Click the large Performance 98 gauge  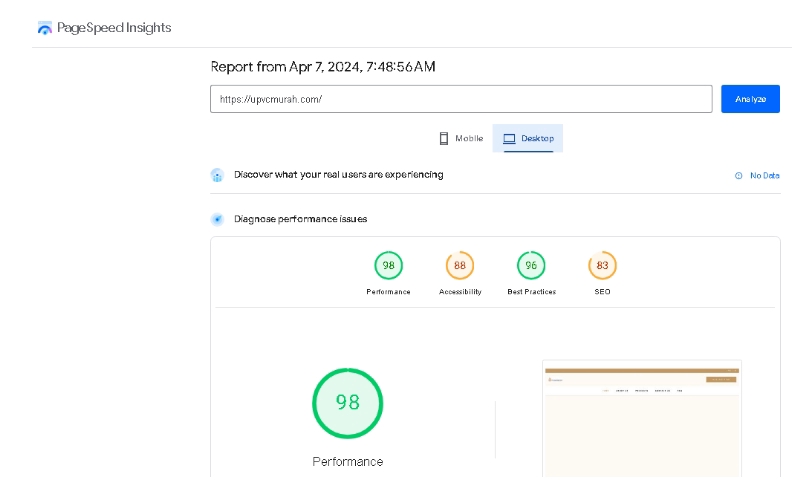pyautogui.click(x=348, y=403)
